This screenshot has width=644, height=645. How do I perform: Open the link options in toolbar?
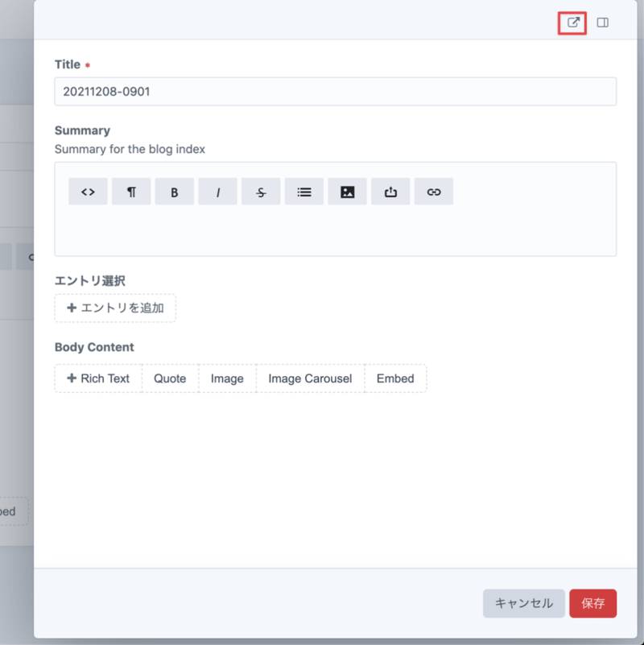click(x=434, y=192)
